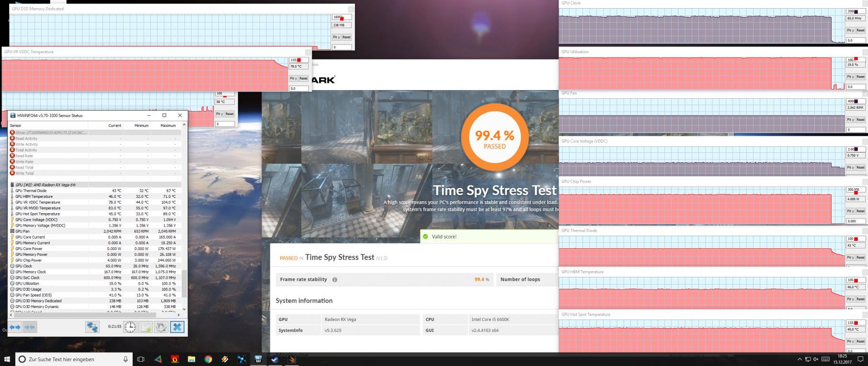Viewport: 868px width, 366px height.
Task: Click thermometer icon of GPU Thermal Diode row
Action: tap(12, 191)
